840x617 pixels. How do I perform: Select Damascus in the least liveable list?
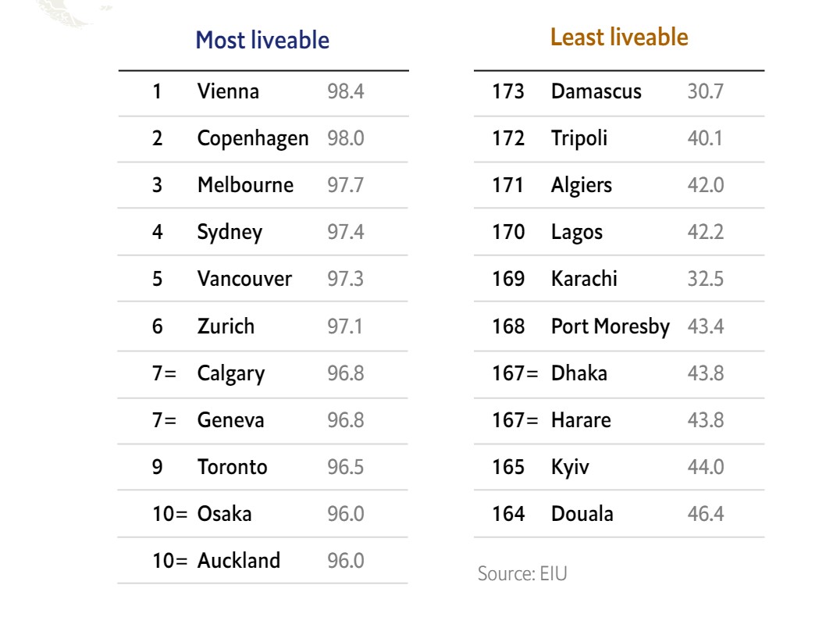pyautogui.click(x=596, y=91)
